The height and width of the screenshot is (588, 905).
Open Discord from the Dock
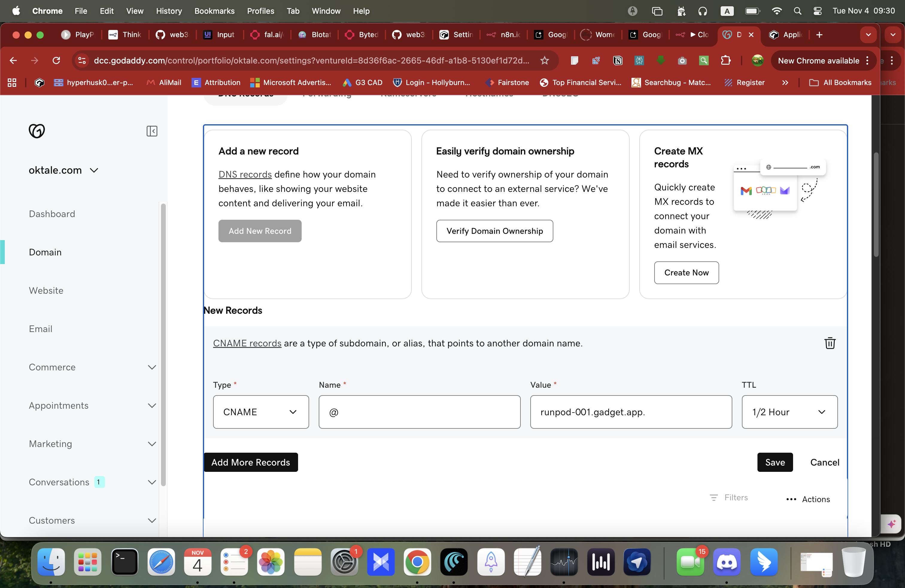[x=726, y=562]
